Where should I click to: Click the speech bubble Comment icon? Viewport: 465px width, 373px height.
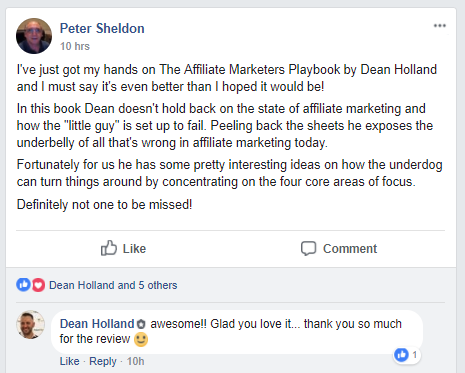click(308, 248)
